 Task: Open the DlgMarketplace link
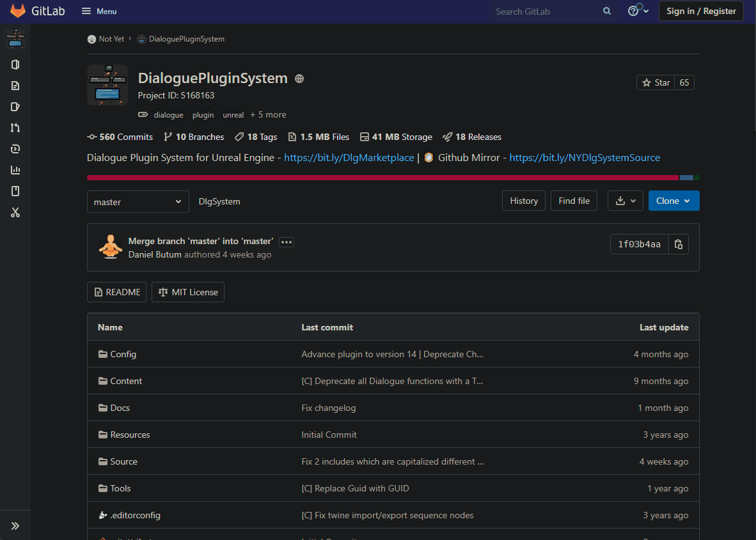point(349,157)
